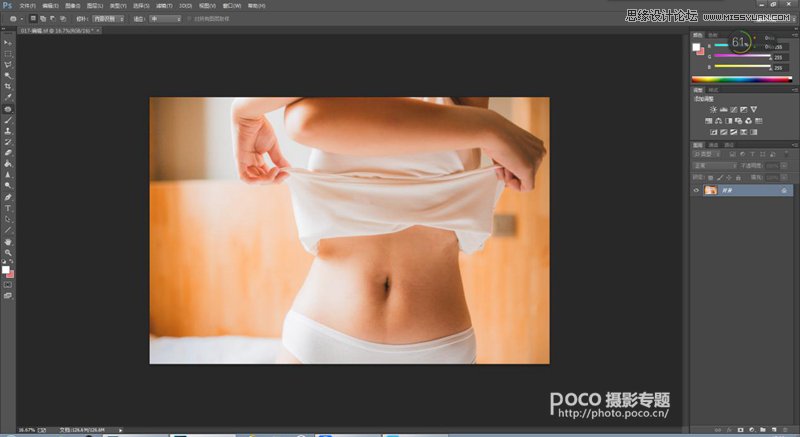This screenshot has height=437, width=800.
Task: Open the layer blend mode dropdown
Action: (x=715, y=166)
